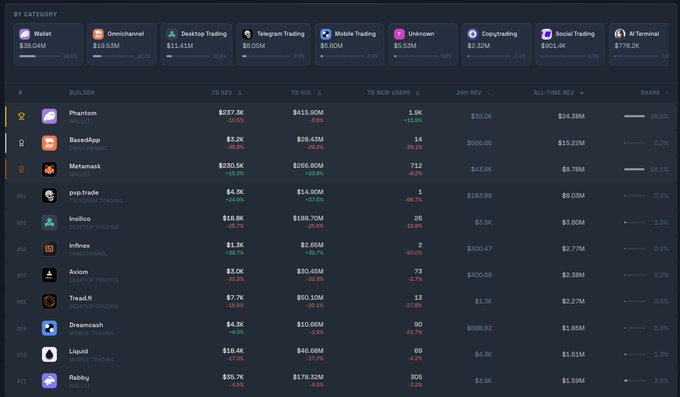Screen dimensions: 680x397
Task: Click the pvp.trade skull icon
Action: click(49, 196)
